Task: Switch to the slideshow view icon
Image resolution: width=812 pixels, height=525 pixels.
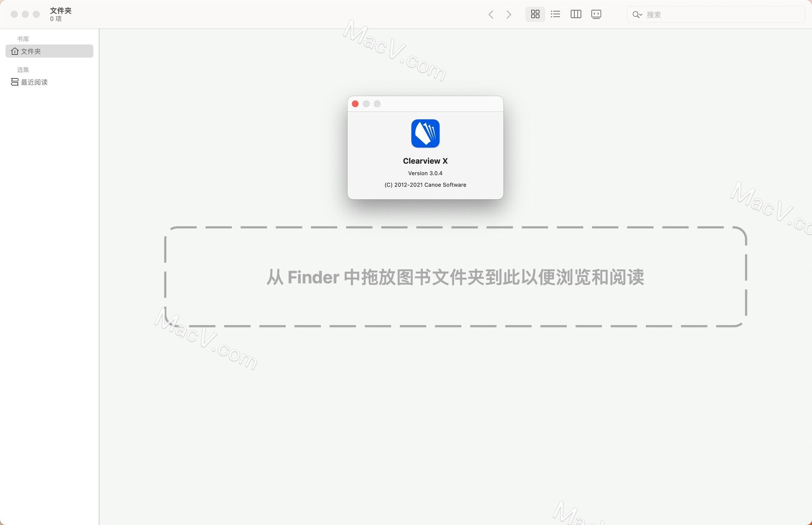Action: click(596, 14)
